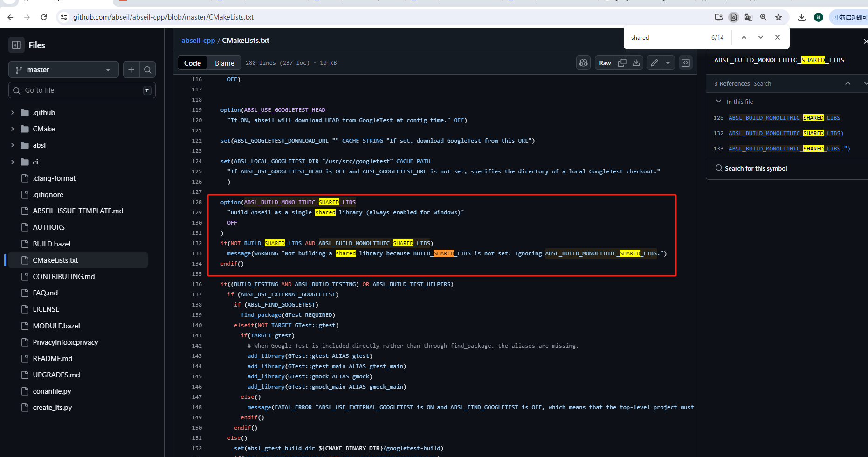Screen dimensions: 868x457
Task: Open the master branch dropdown
Action: click(x=63, y=70)
